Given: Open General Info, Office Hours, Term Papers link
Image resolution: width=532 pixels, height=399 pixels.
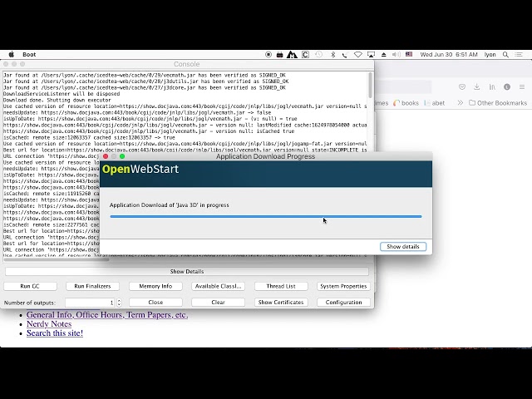Looking at the screenshot, I should click(x=107, y=314).
